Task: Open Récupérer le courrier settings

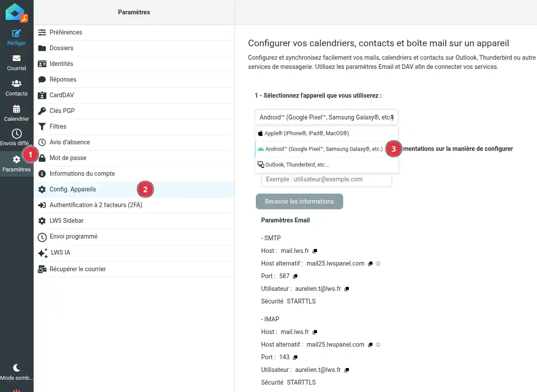Action: pyautogui.click(x=134, y=269)
